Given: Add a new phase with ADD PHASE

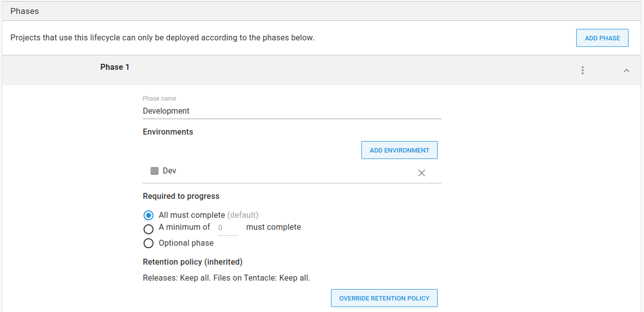Looking at the screenshot, I should [602, 37].
